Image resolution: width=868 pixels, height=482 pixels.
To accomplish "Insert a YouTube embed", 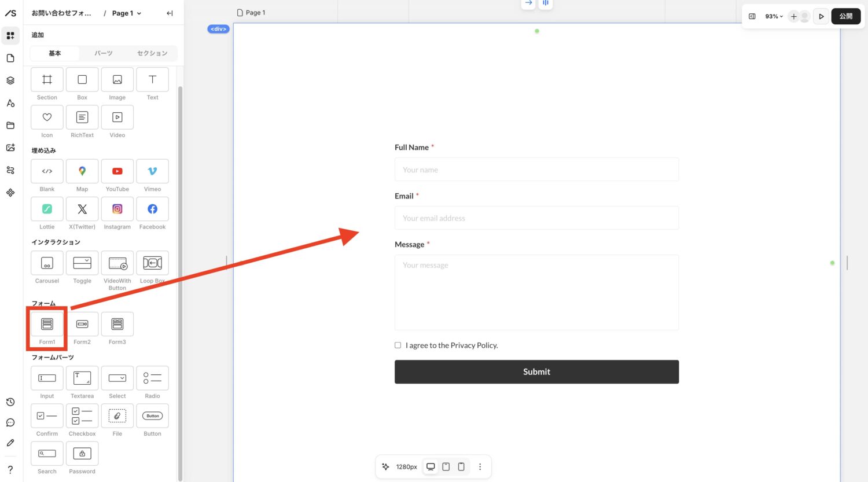I will (x=117, y=171).
